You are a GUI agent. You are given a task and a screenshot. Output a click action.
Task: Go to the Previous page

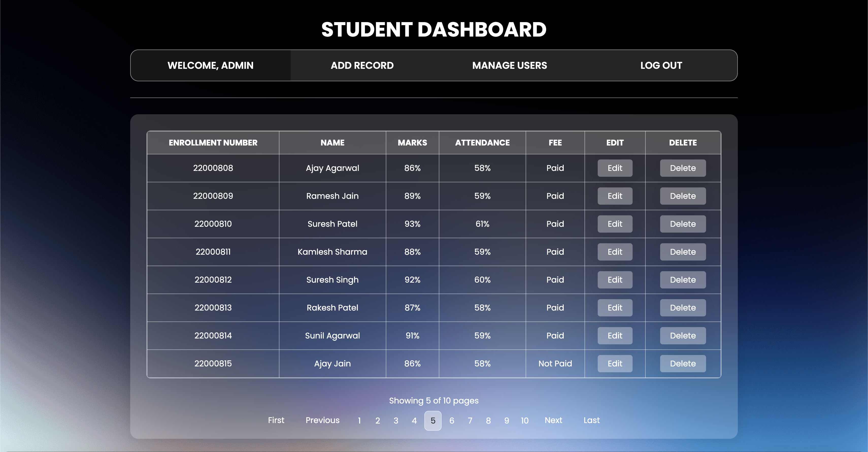tap(323, 420)
